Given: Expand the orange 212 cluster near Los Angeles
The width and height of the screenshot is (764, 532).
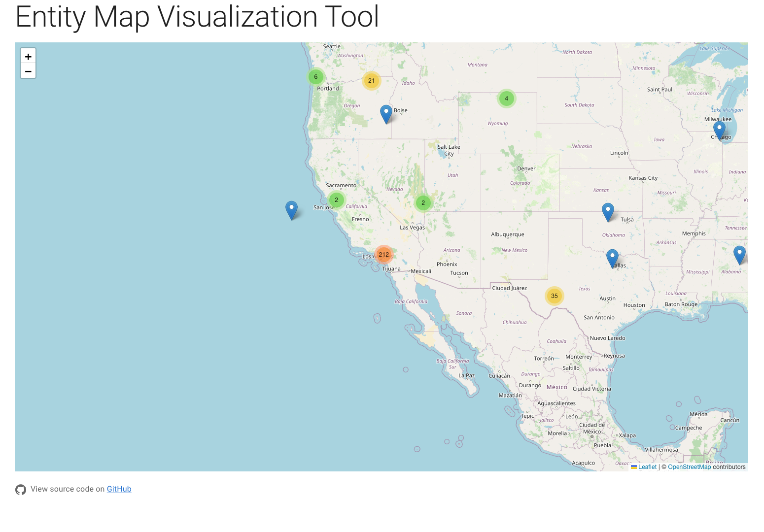Looking at the screenshot, I should (383, 255).
